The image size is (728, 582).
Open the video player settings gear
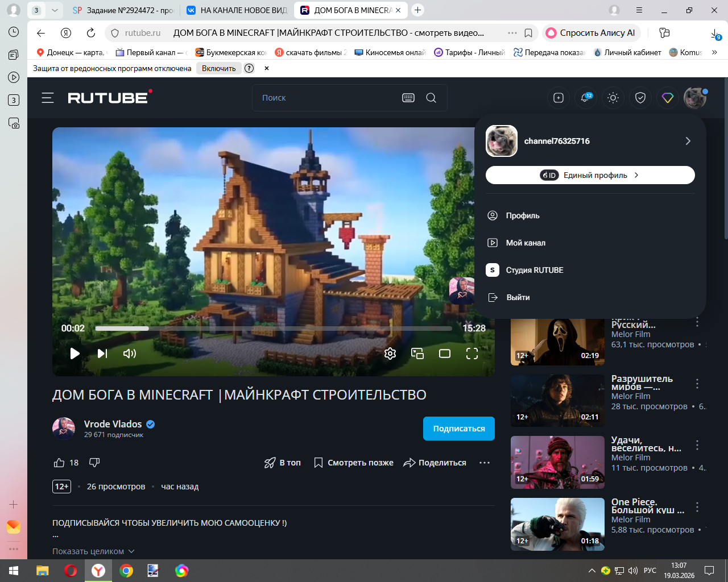click(x=390, y=354)
